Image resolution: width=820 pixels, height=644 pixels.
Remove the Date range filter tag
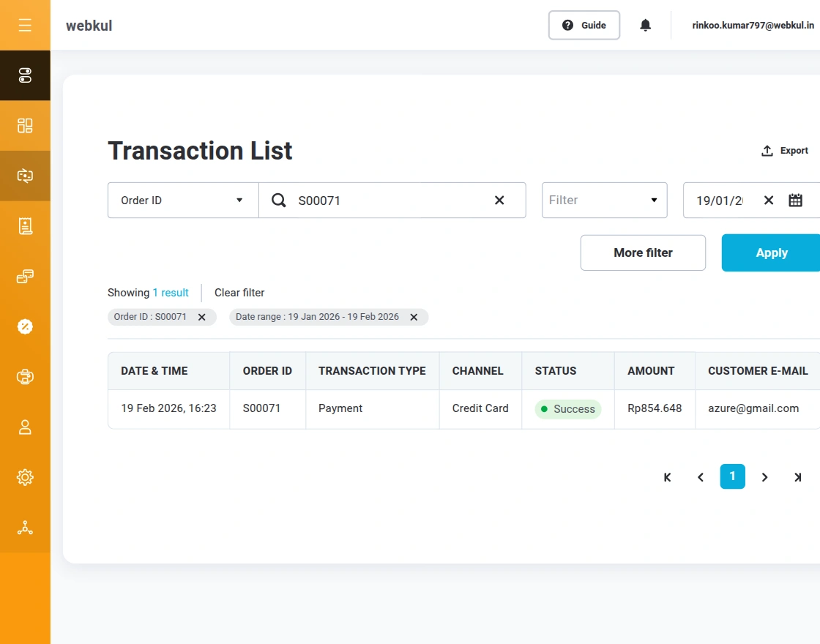tap(414, 317)
